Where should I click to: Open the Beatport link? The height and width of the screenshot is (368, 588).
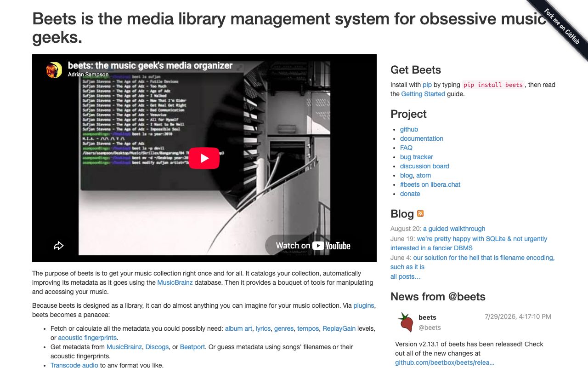point(192,347)
